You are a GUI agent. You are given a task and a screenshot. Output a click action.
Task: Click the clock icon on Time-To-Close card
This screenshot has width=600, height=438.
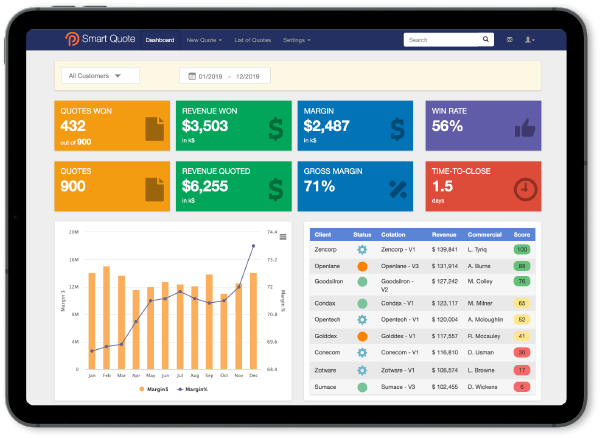pyautogui.click(x=525, y=189)
